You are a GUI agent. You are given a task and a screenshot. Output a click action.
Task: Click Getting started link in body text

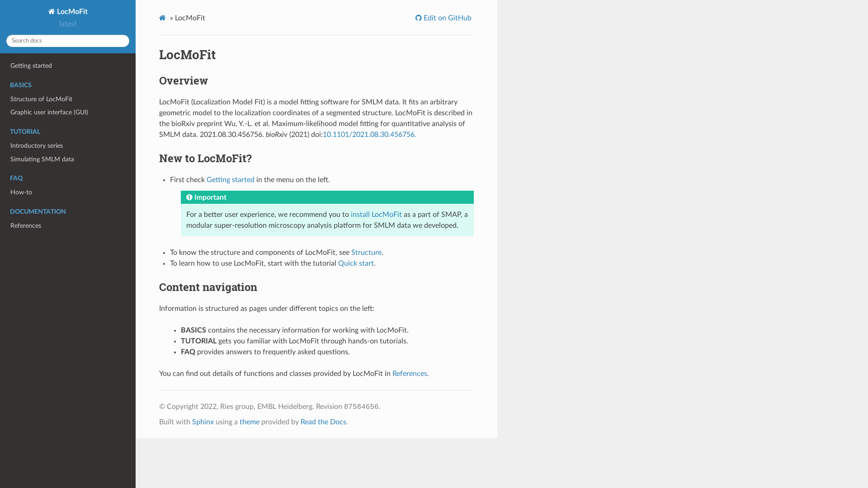tap(231, 180)
